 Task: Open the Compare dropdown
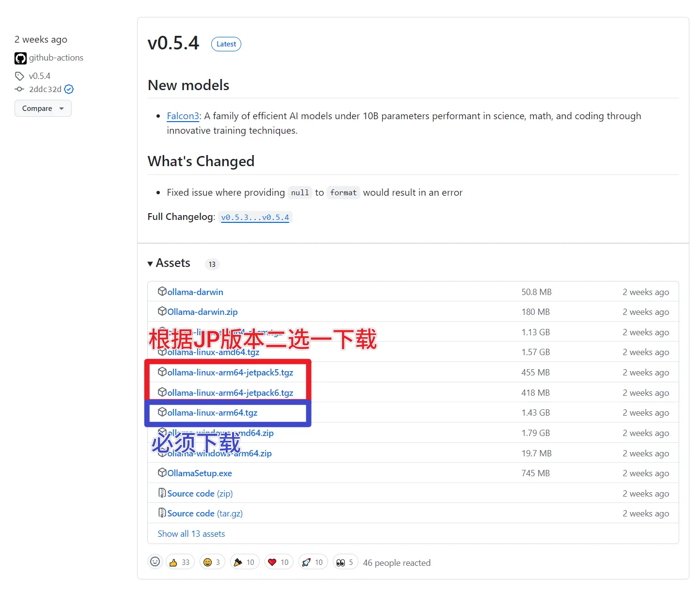43,109
